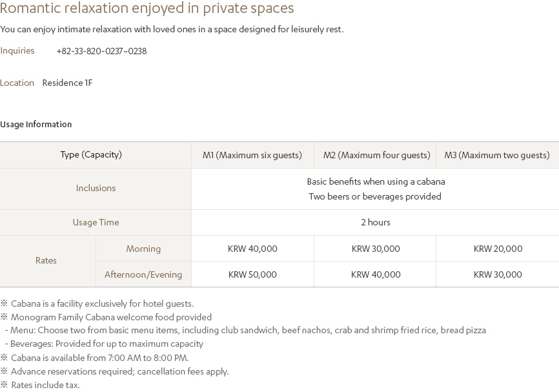Image resolution: width=559 pixels, height=392 pixels.
Task: Click the reference mark before Rates include tax
Action: click(4, 384)
